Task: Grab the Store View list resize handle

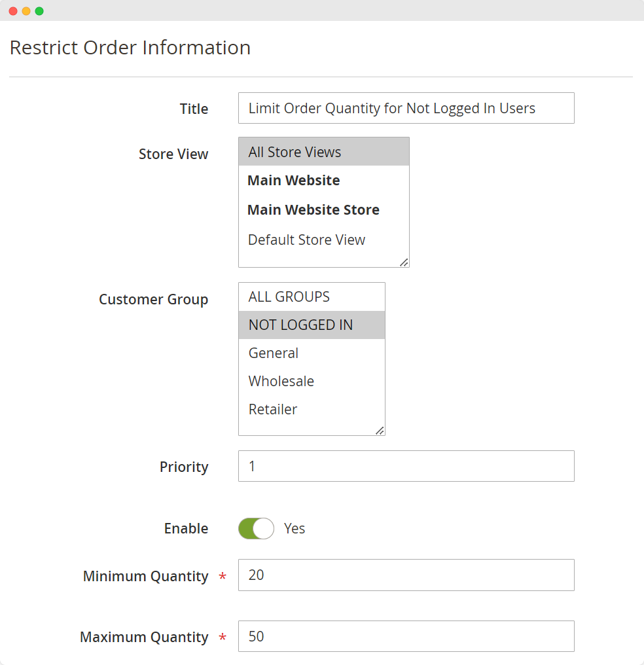Action: pos(404,262)
